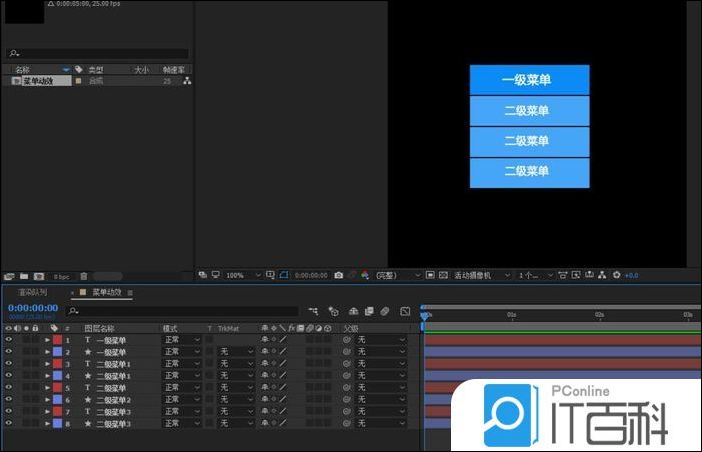
Task: Click red label color swatch of layer 5
Action: pyautogui.click(x=57, y=388)
